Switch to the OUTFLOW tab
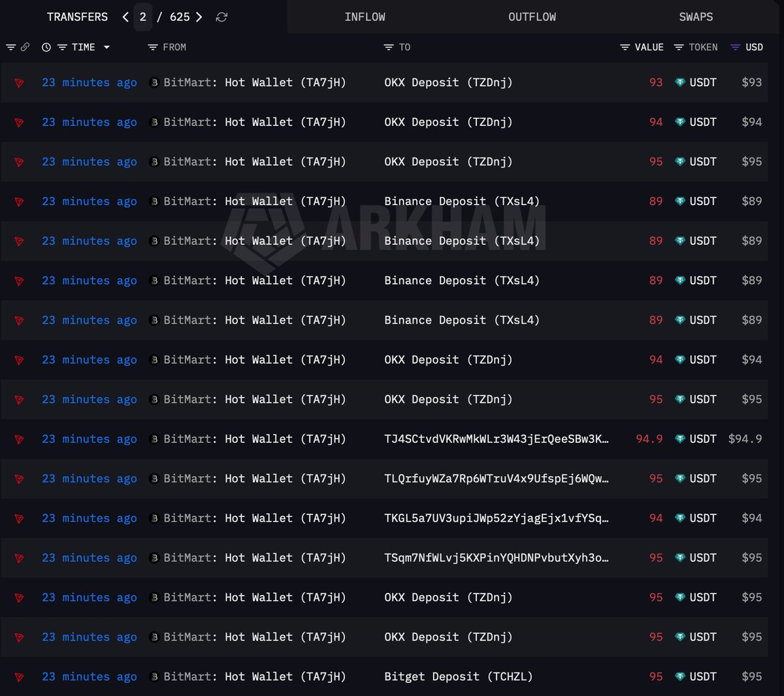This screenshot has height=696, width=784. [532, 17]
